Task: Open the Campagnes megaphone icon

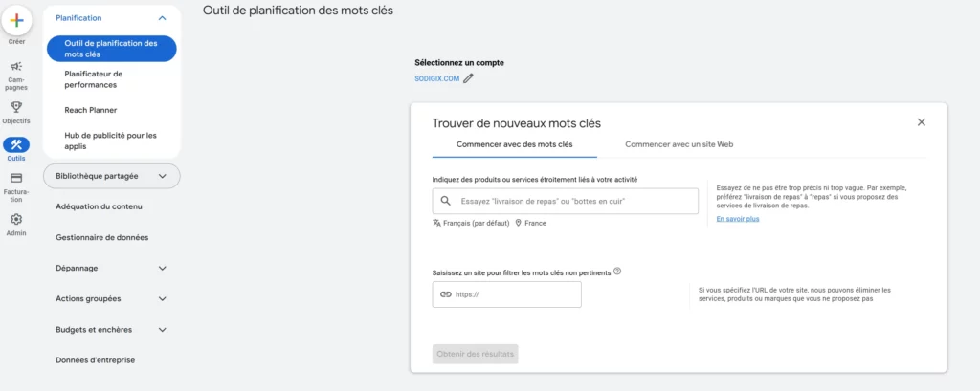Action: (x=17, y=66)
